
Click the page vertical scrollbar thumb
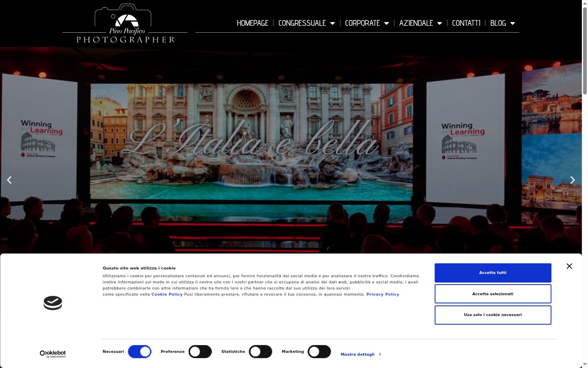click(x=585, y=51)
